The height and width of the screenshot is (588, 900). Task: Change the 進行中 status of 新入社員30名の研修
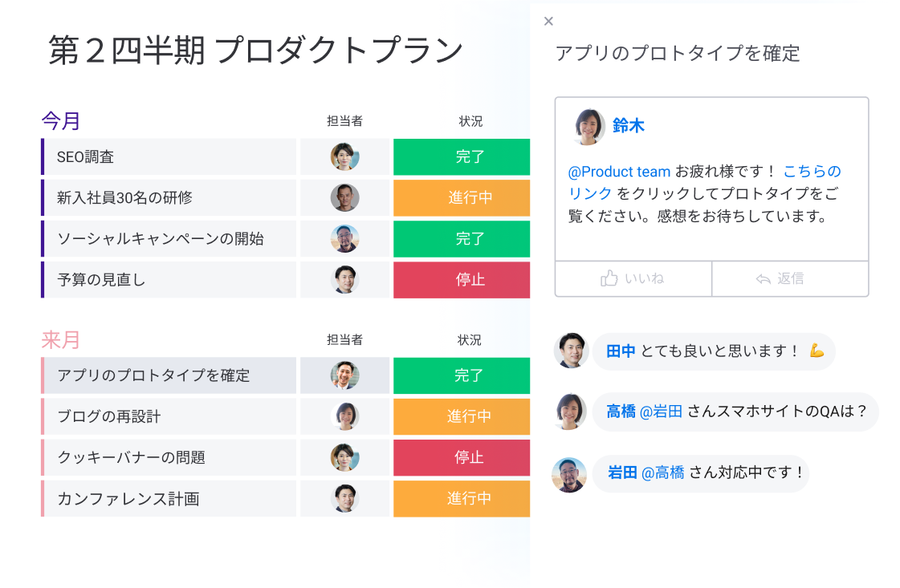462,198
